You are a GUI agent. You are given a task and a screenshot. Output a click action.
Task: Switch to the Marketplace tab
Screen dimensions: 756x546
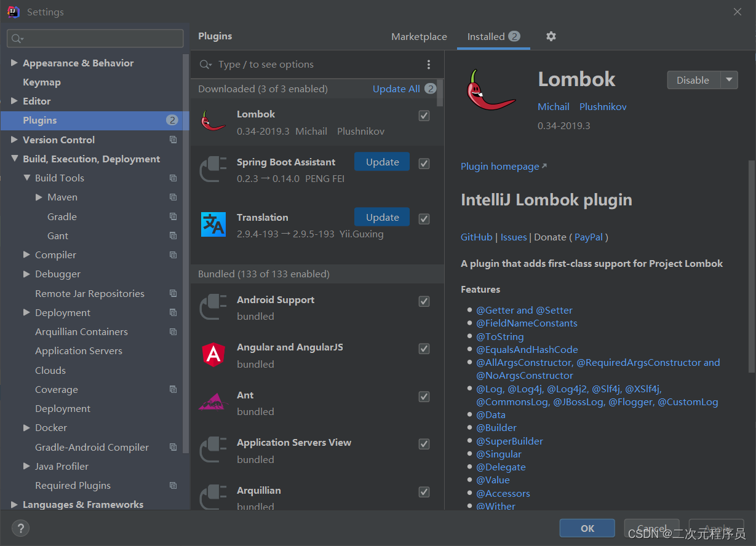419,37
